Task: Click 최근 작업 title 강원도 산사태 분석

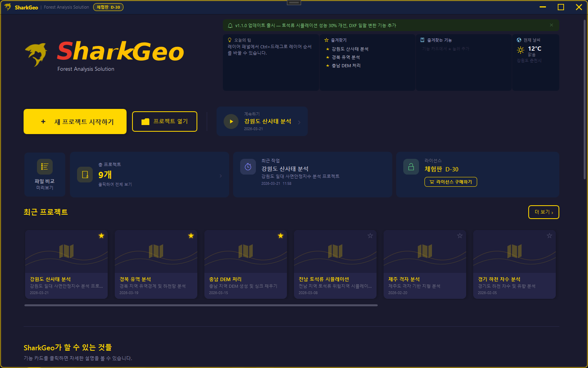Action: tap(285, 169)
